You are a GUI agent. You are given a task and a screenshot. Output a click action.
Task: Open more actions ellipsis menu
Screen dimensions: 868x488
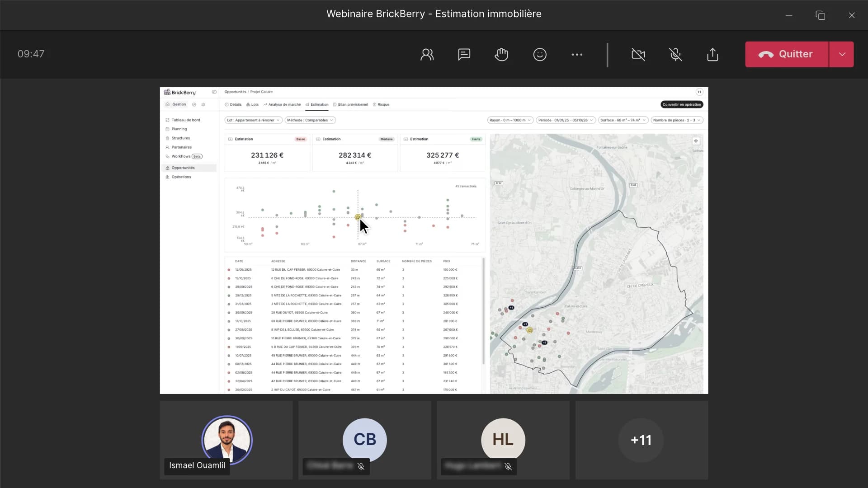click(577, 54)
